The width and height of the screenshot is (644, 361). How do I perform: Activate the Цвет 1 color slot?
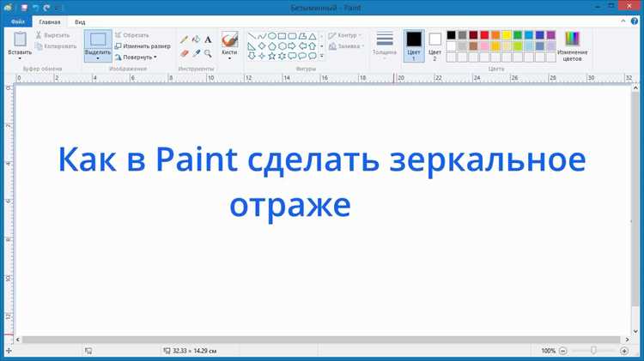(414, 45)
